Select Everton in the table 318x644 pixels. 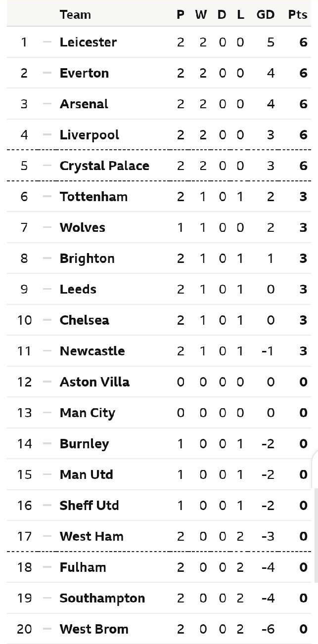click(x=84, y=73)
